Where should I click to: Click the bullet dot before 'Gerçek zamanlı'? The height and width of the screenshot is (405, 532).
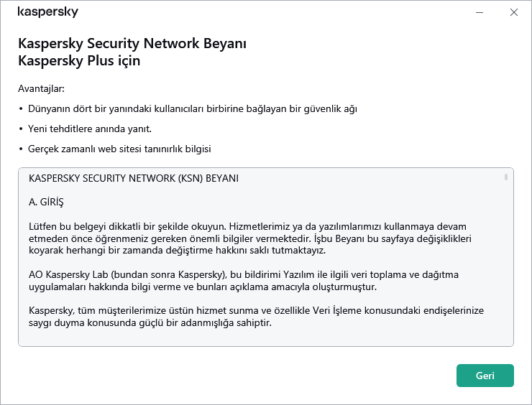[x=20, y=149]
